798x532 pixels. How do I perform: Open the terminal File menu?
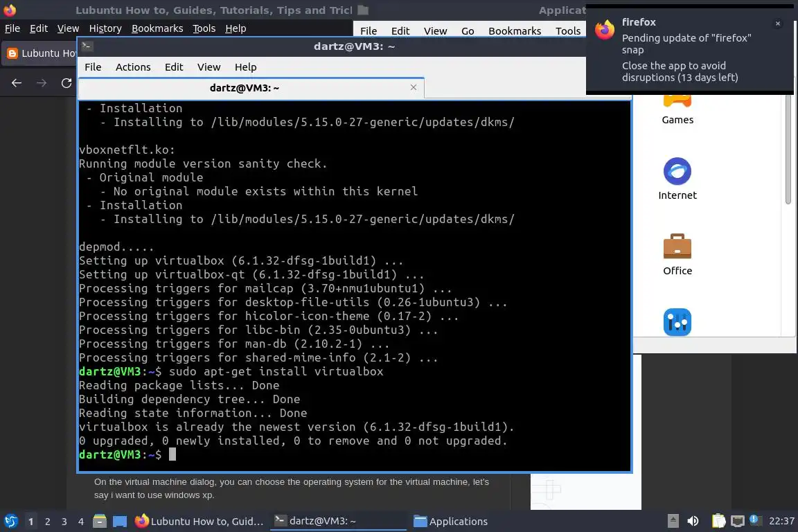pos(93,67)
